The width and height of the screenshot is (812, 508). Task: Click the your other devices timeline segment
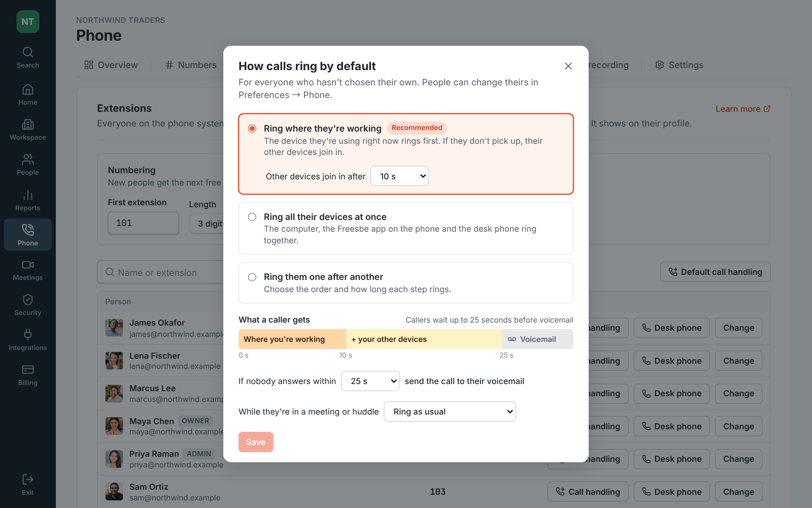click(424, 339)
